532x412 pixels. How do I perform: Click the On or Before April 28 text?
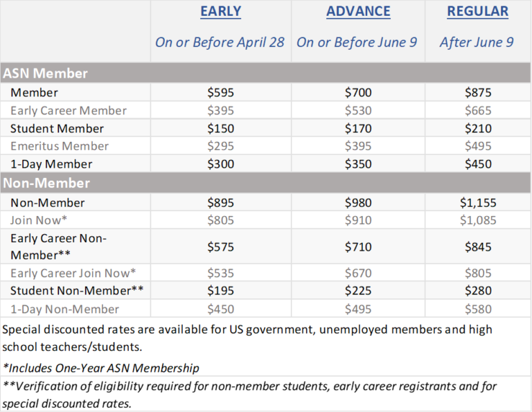(x=220, y=42)
